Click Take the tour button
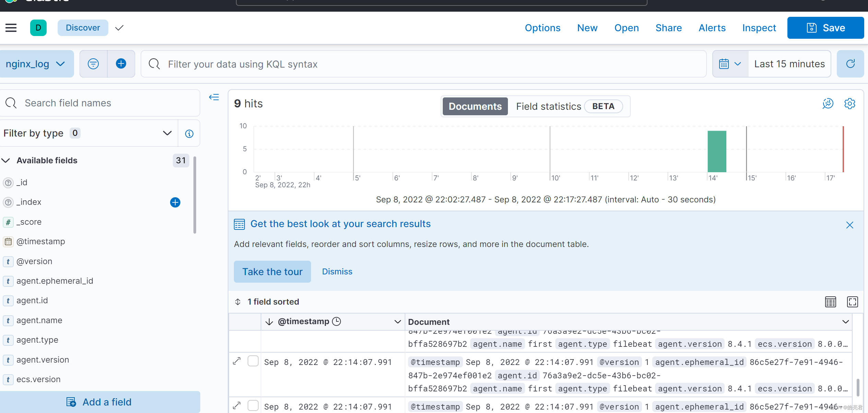 click(x=272, y=272)
